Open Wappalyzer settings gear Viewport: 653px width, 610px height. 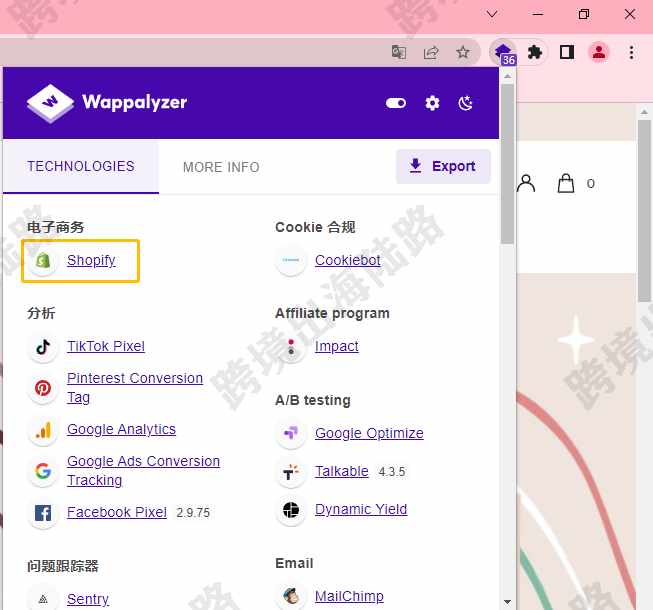[x=432, y=103]
